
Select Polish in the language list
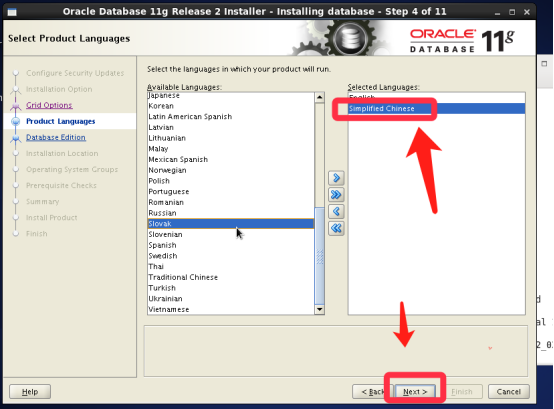(x=231, y=181)
